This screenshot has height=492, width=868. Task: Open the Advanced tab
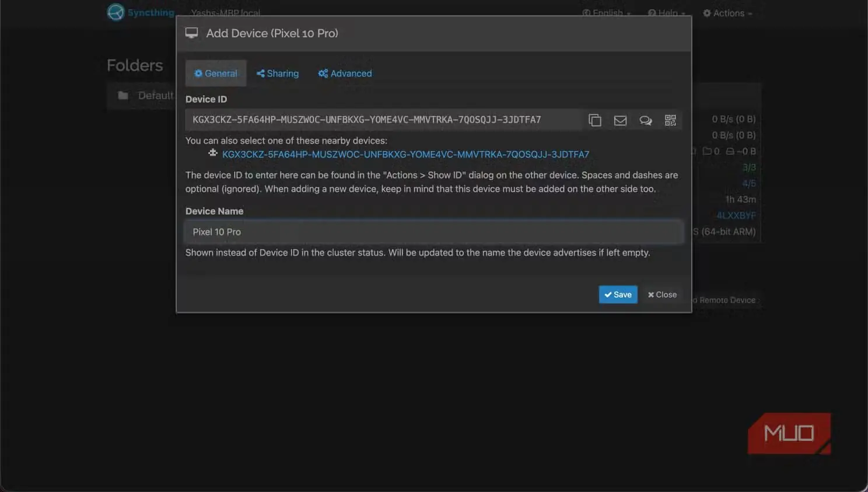345,73
